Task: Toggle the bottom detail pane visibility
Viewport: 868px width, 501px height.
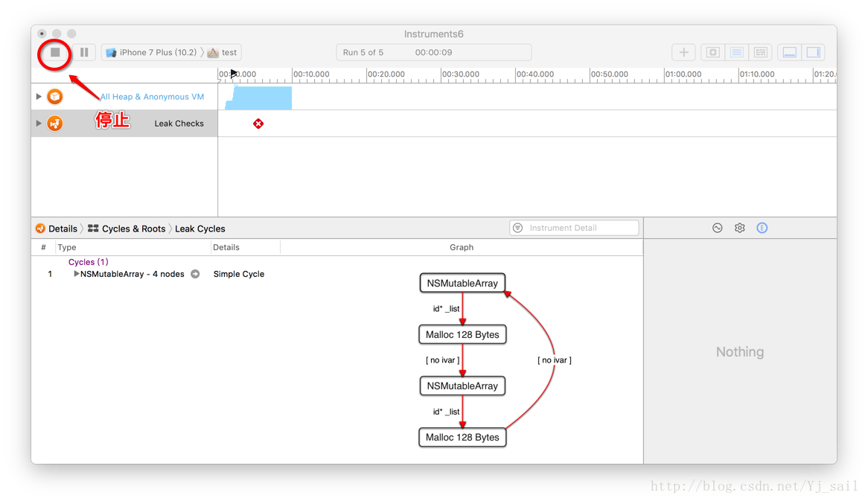Action: pyautogui.click(x=789, y=52)
